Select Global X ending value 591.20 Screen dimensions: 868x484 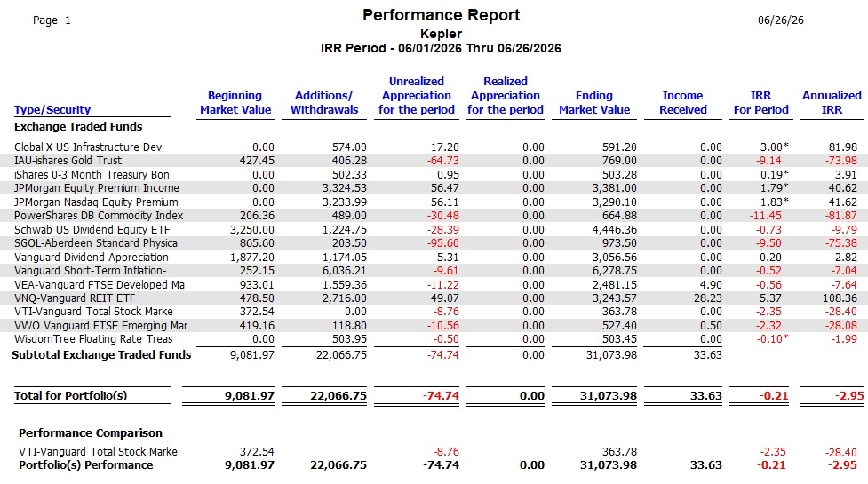619,147
